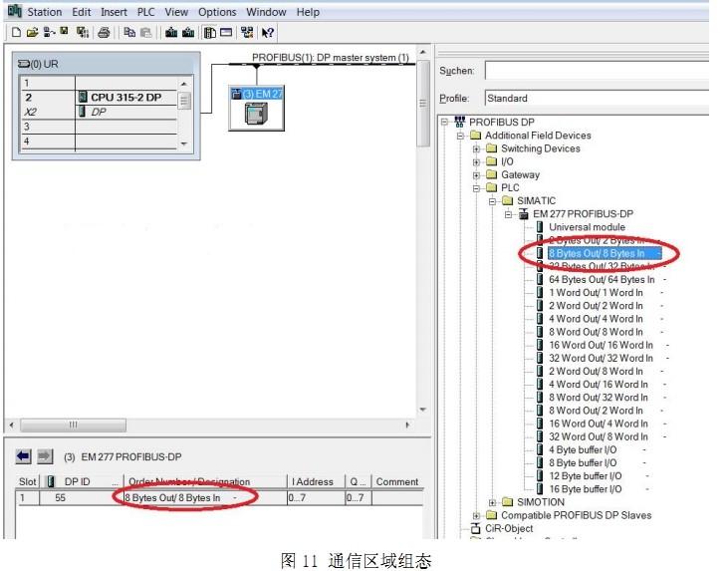This screenshot has height=571, width=728.
Task: Open the Help menu
Action: coord(308,12)
